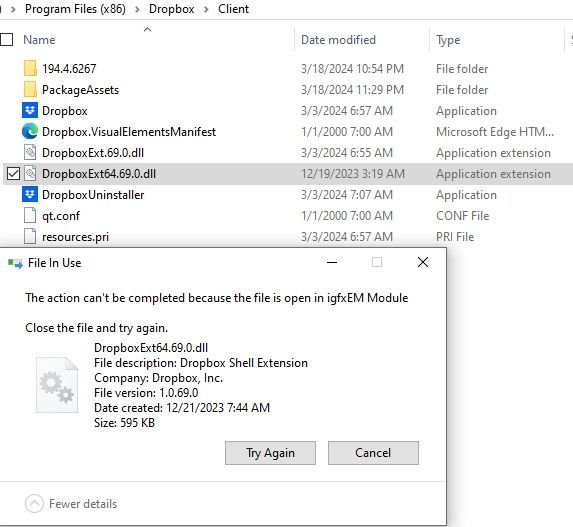Select the Dropbox application name
Image resolution: width=573 pixels, height=527 pixels.
[65, 111]
